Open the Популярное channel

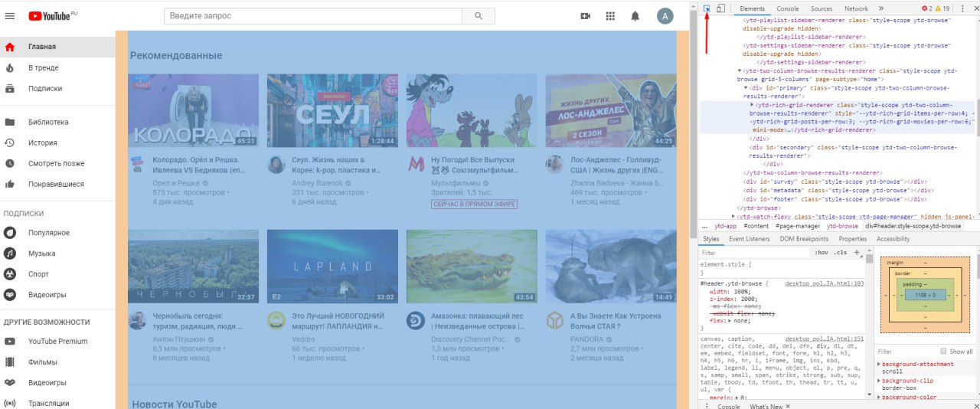57,232
